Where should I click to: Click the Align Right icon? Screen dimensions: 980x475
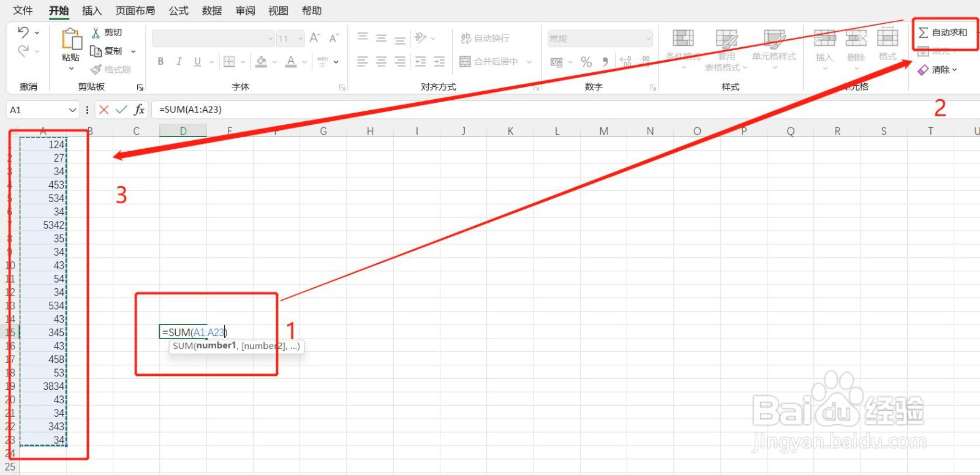[400, 61]
